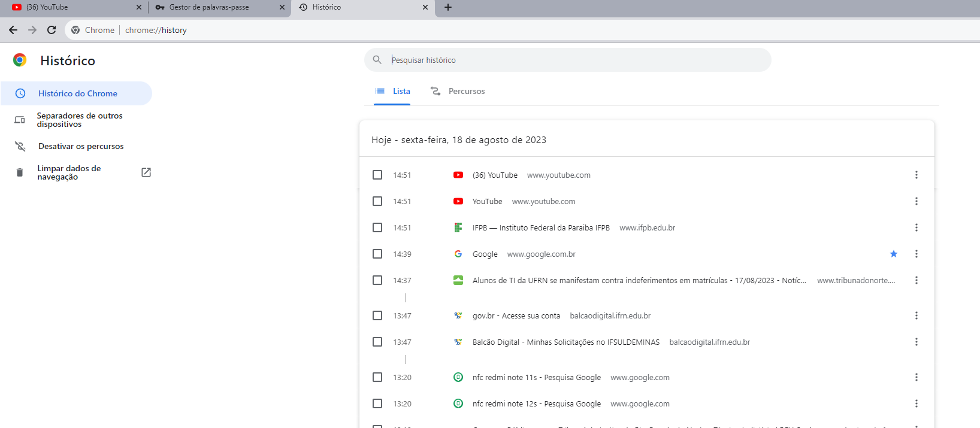Open more actions for Alunos de TI entry
Viewport: 980px width, 428px height.
[917, 280]
